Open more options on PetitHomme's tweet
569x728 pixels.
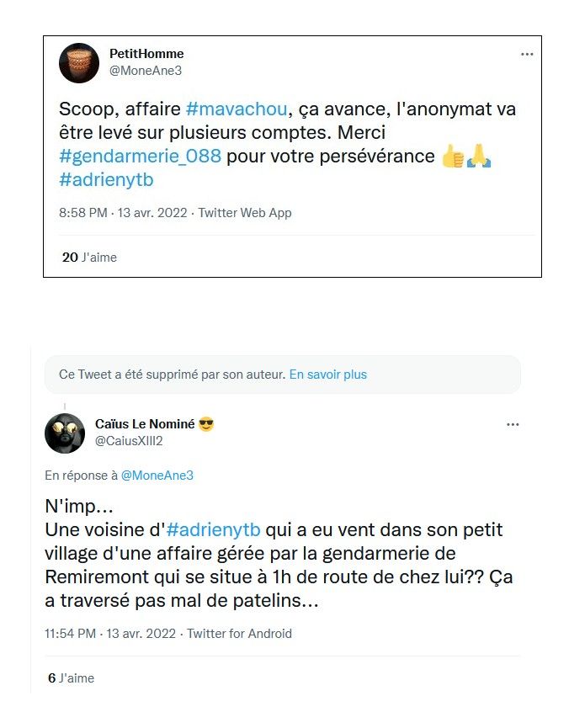pyautogui.click(x=527, y=54)
